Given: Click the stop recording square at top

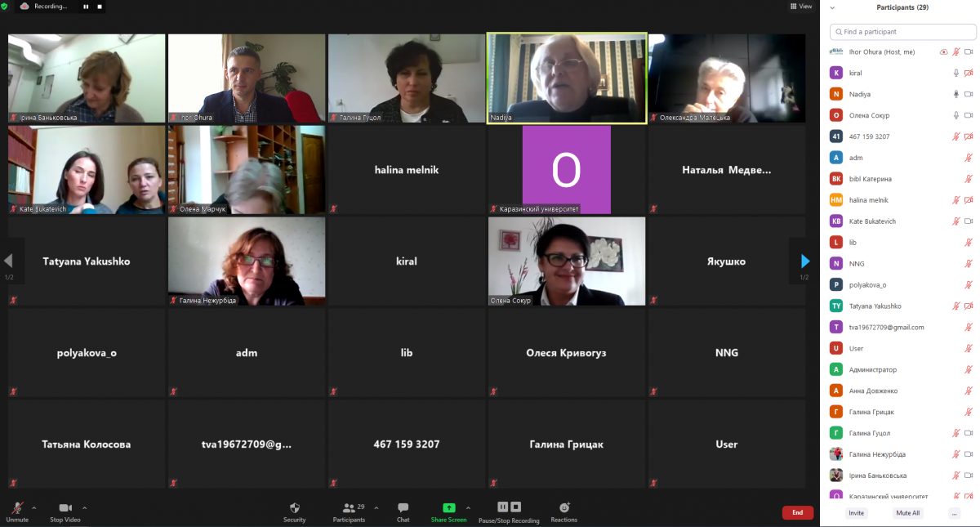Looking at the screenshot, I should click(100, 6).
